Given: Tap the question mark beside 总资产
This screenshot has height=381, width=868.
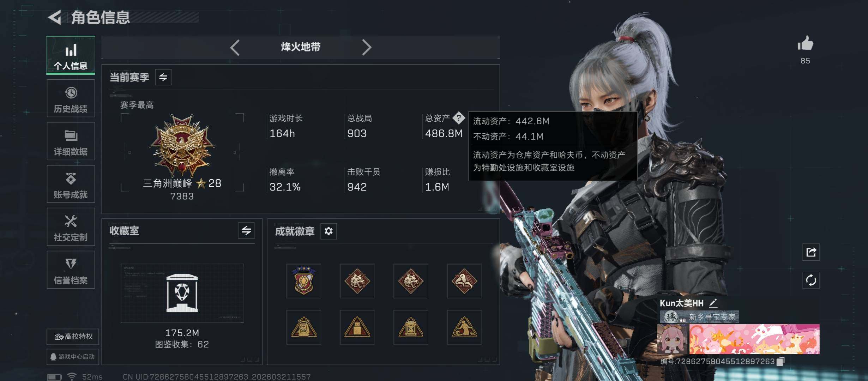Looking at the screenshot, I should pyautogui.click(x=458, y=118).
